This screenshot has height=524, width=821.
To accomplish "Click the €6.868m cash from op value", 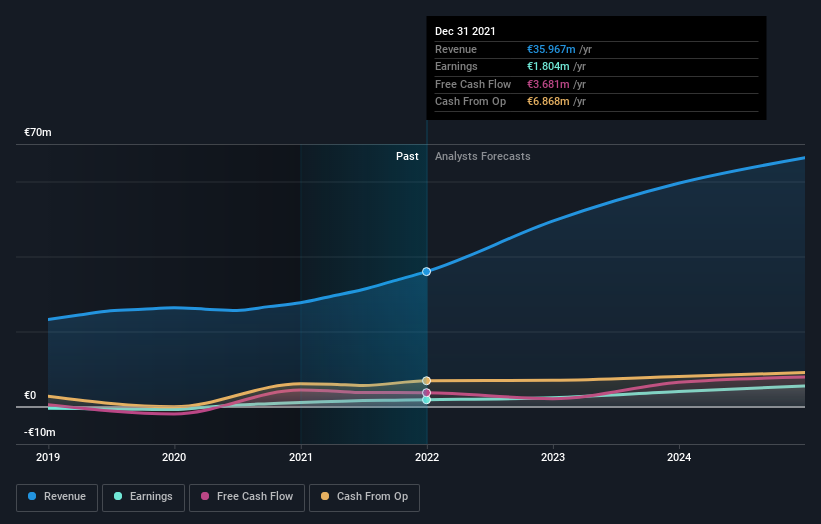I will tap(548, 102).
